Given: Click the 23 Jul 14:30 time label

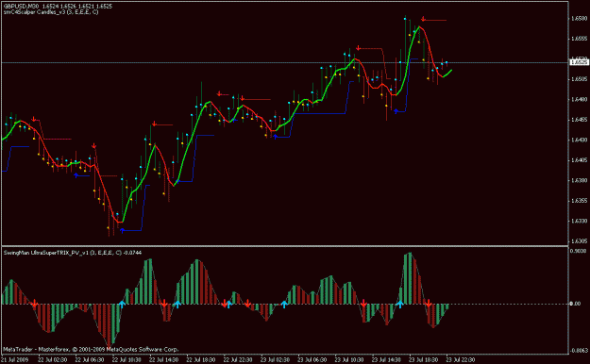Looking at the screenshot, I should click(386, 360).
